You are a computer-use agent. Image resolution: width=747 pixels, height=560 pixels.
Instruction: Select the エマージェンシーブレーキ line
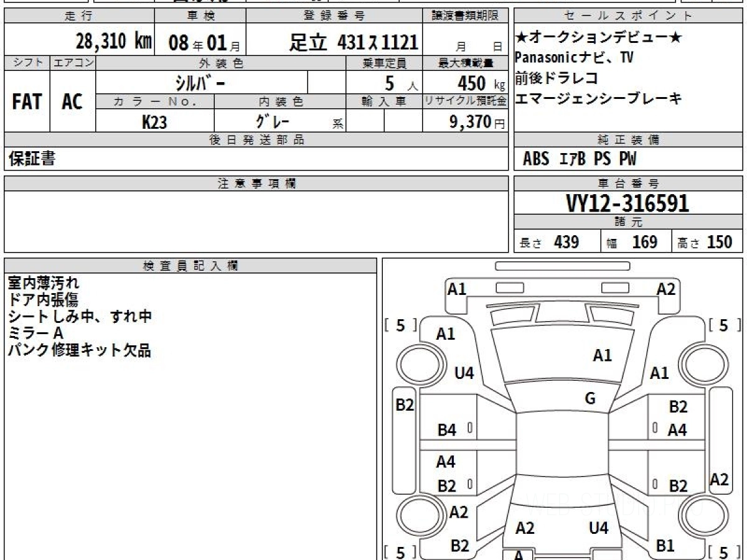[x=598, y=98]
